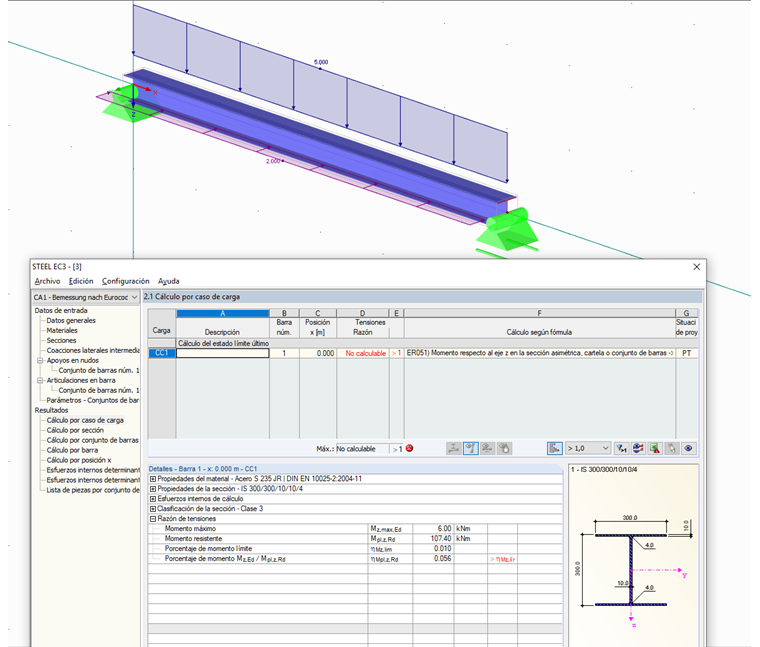This screenshot has height=647, width=760.
Task: Select Materiales in the navigator
Action: (62, 331)
